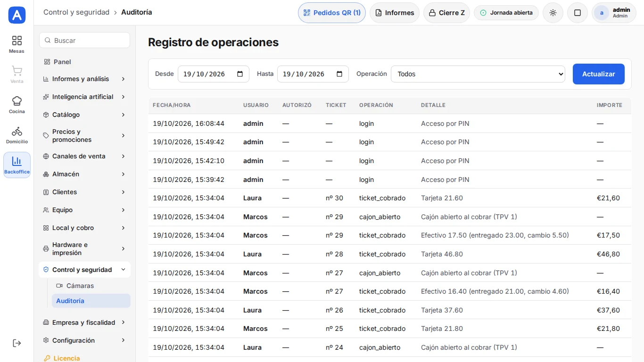Click the Licencia key icon
Image resolution: width=644 pixels, height=362 pixels.
[47, 358]
